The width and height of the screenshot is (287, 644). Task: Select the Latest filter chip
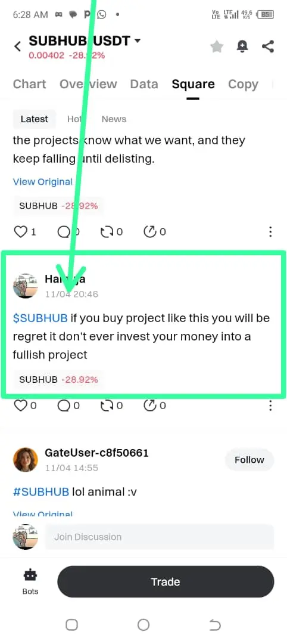(x=35, y=119)
